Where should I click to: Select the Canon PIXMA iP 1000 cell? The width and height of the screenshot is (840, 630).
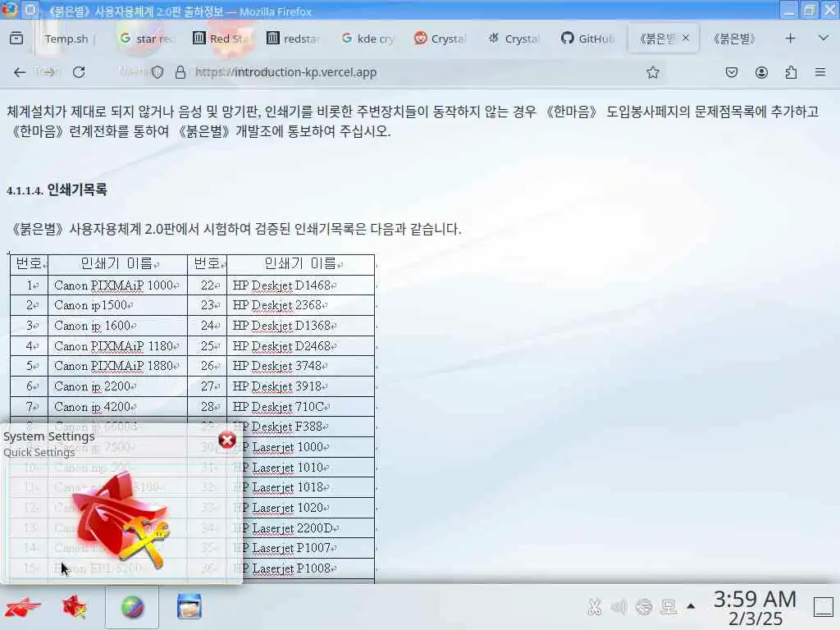point(118,285)
